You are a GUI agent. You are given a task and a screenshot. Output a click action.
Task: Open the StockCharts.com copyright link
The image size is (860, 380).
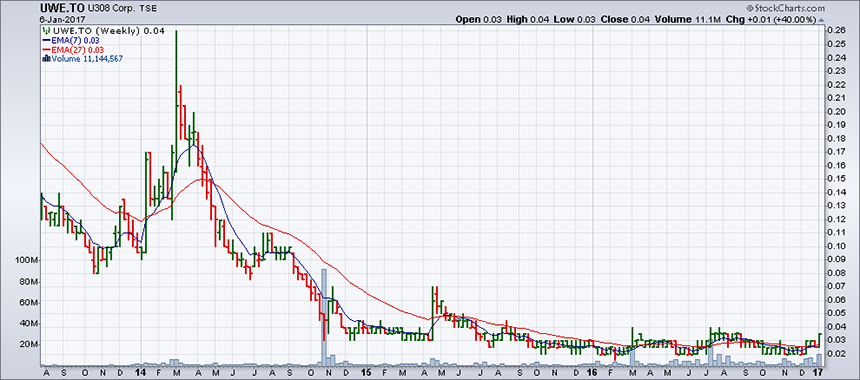(x=785, y=8)
